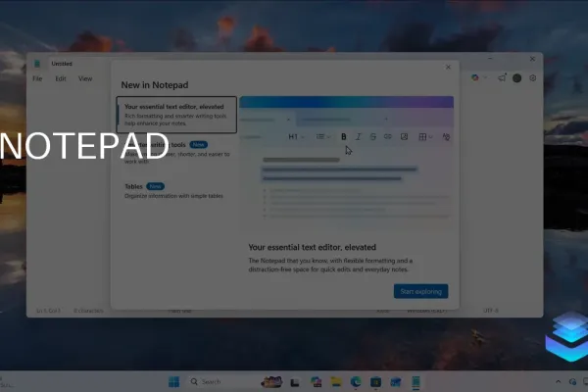This screenshot has height=392, width=588.
Task: Select 'Your essential text editor, elevated' item
Action: [176, 115]
